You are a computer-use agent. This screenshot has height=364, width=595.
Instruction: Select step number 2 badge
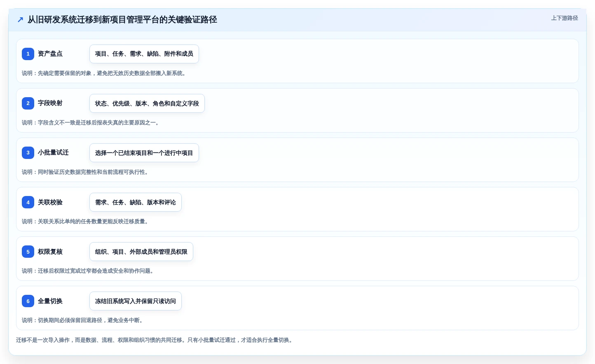click(28, 103)
